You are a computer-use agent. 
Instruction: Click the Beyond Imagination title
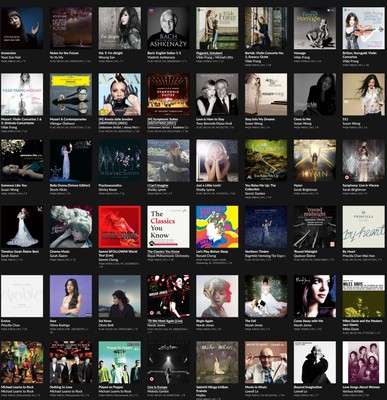308,387
